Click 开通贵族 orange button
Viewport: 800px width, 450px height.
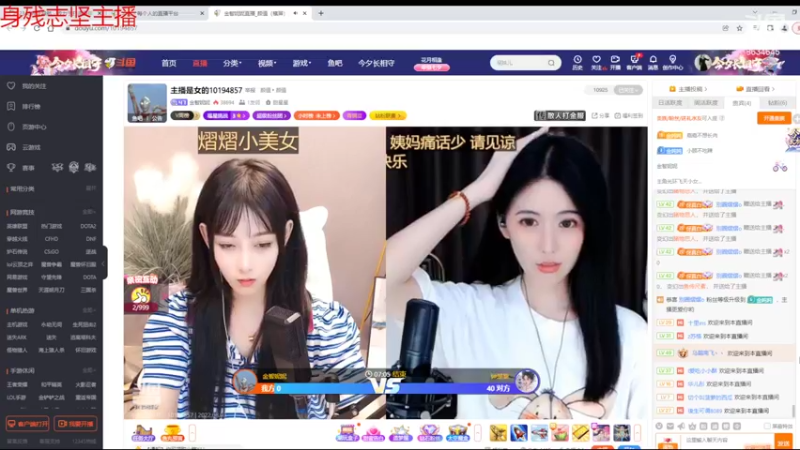point(773,118)
